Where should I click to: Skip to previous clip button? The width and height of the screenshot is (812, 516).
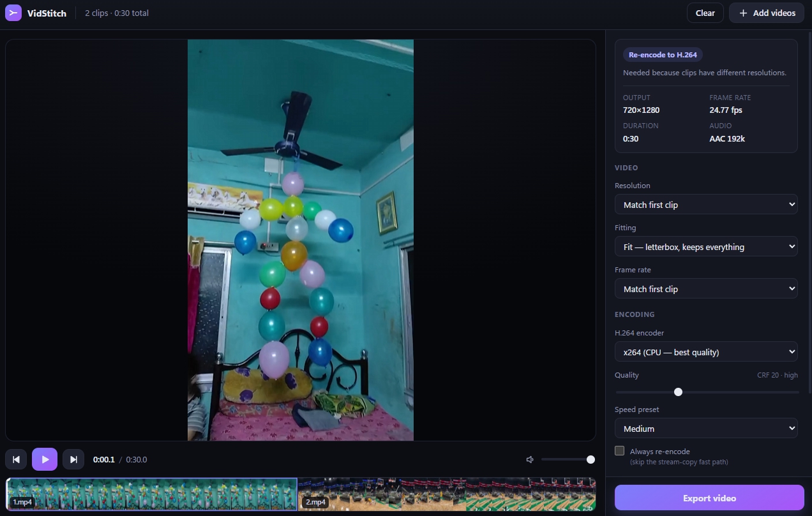coord(16,459)
